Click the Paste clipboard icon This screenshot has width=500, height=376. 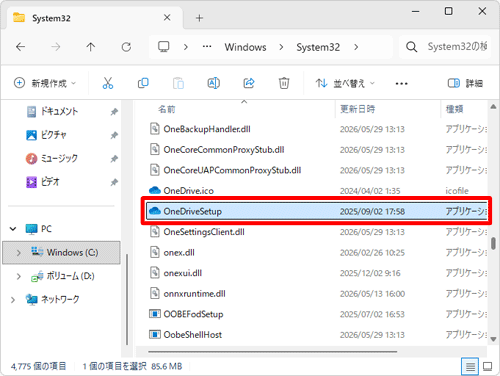[x=178, y=83]
